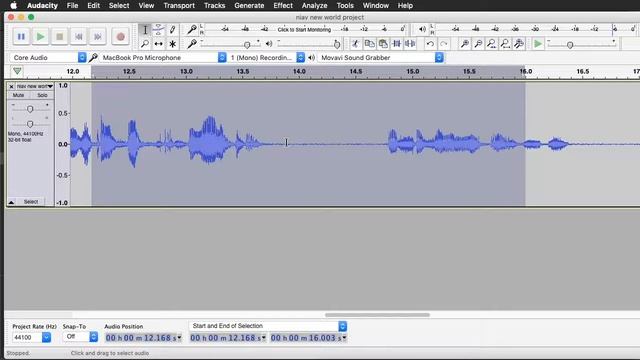The height and width of the screenshot is (360, 640).
Task: Click the Cut scissors icon
Action: (355, 44)
